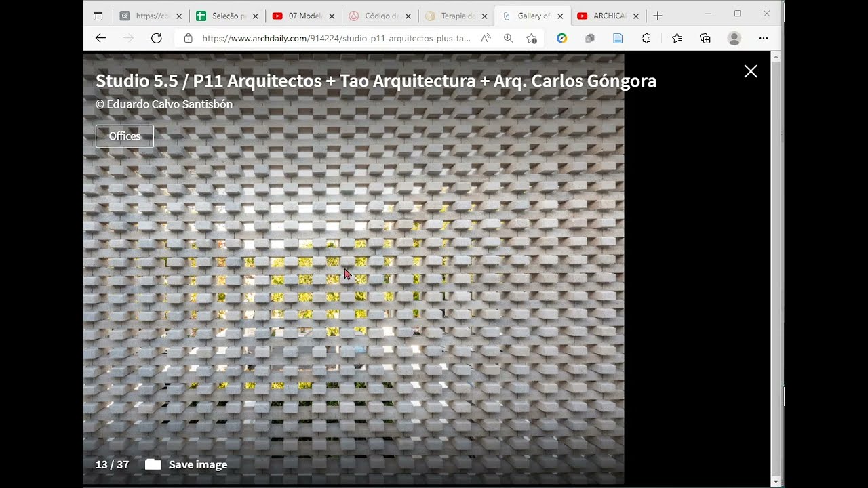868x488 pixels.
Task: Close the 'ARCHICAD' tab
Action: pos(636,16)
